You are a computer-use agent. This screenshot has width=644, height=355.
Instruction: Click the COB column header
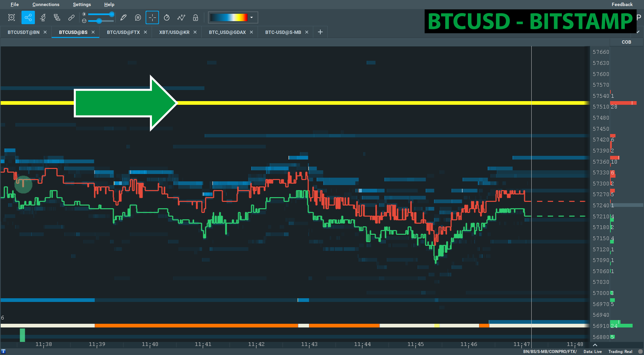[626, 42]
